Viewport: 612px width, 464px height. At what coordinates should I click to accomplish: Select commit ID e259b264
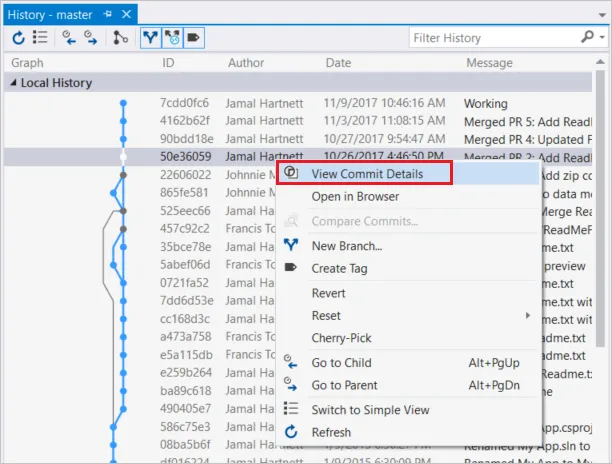(x=186, y=373)
